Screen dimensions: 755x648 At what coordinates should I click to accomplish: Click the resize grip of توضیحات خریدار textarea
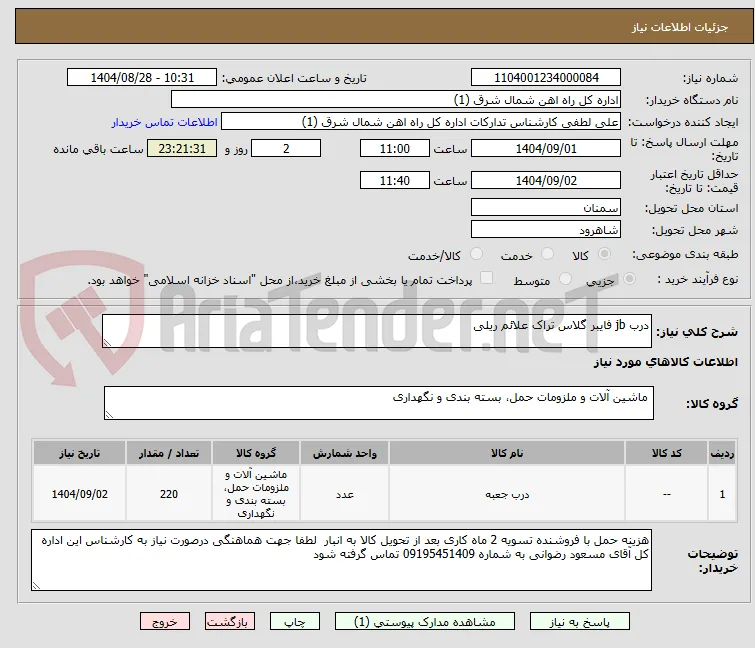pos(36,586)
